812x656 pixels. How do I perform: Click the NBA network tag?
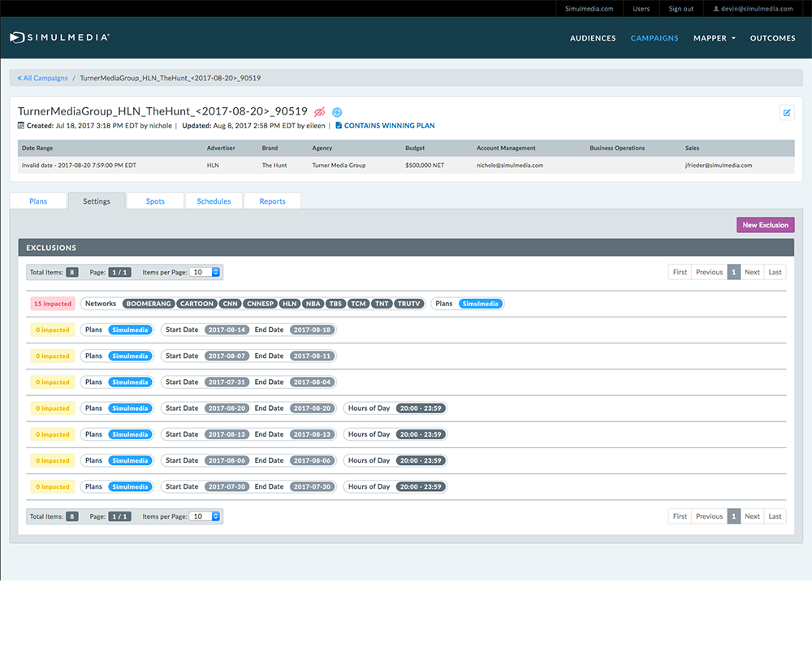[x=313, y=304]
